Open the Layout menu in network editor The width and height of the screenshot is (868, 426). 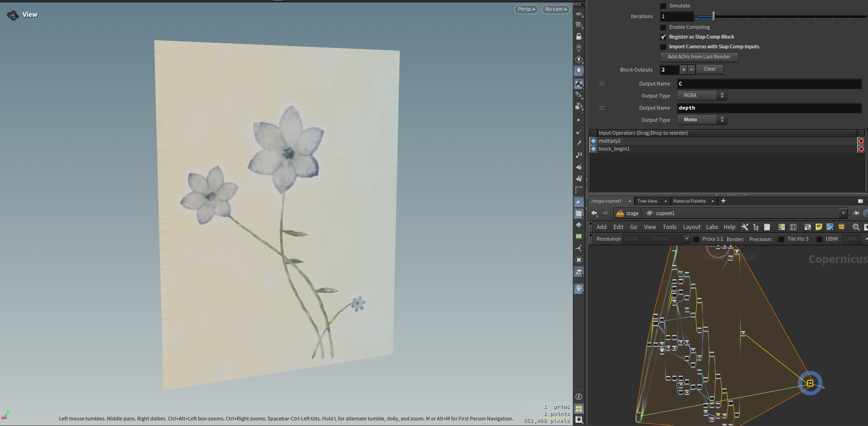coord(692,227)
